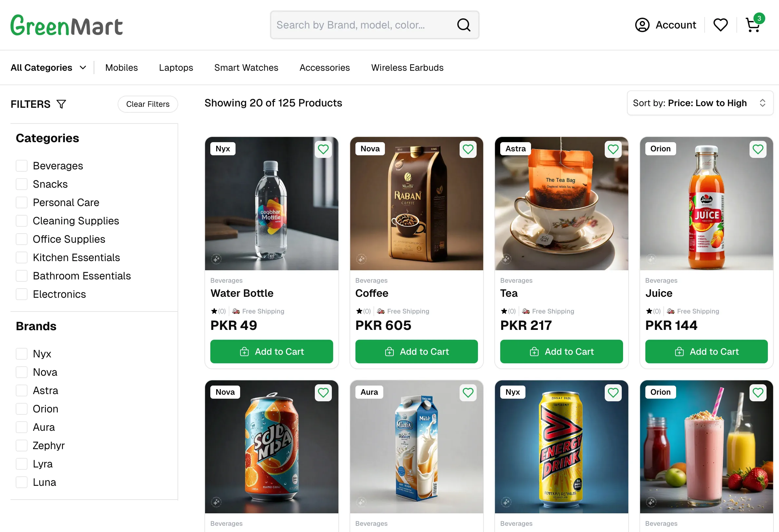Click the Account profile icon
779x532 pixels.
[642, 25]
